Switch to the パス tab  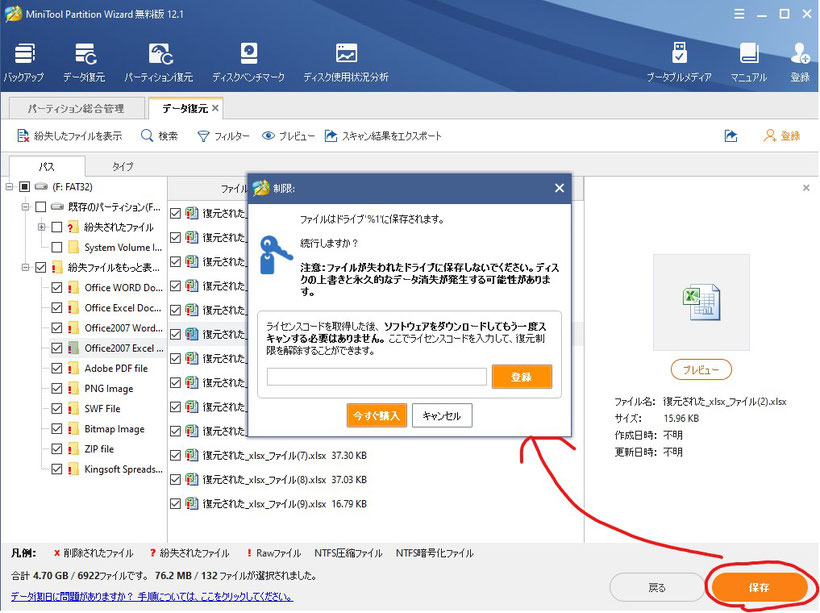47,166
